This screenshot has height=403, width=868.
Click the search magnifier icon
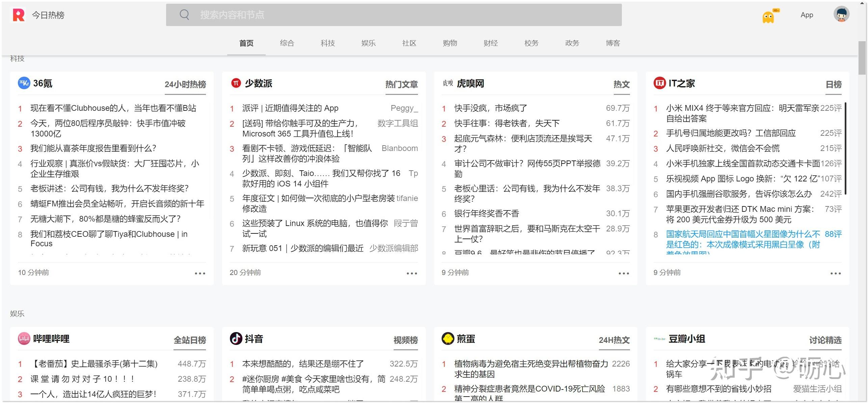pyautogui.click(x=184, y=15)
